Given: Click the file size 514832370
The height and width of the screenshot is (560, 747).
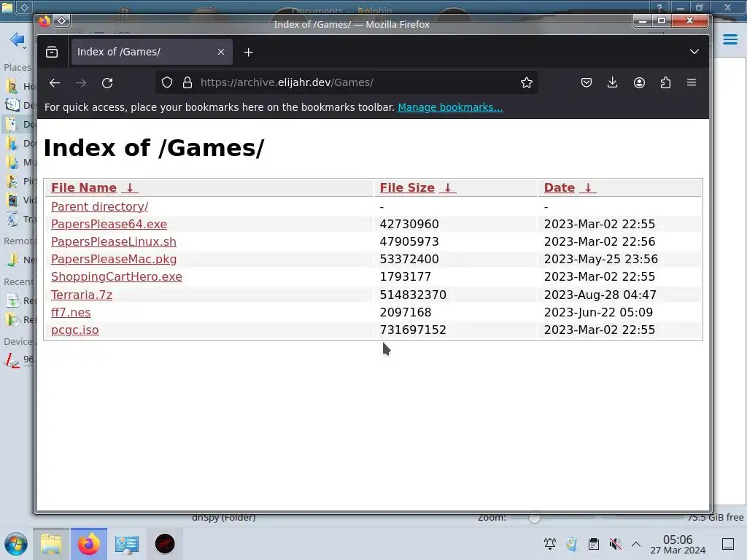Looking at the screenshot, I should click(413, 295).
